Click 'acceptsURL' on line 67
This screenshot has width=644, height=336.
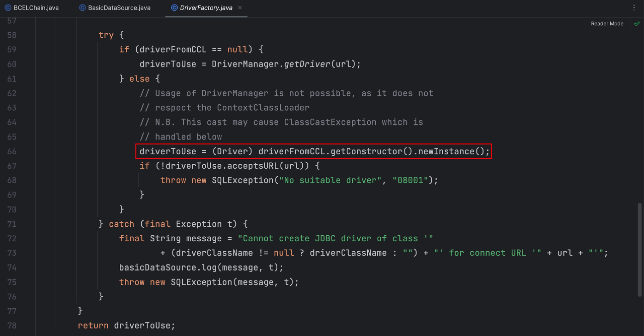coord(253,166)
